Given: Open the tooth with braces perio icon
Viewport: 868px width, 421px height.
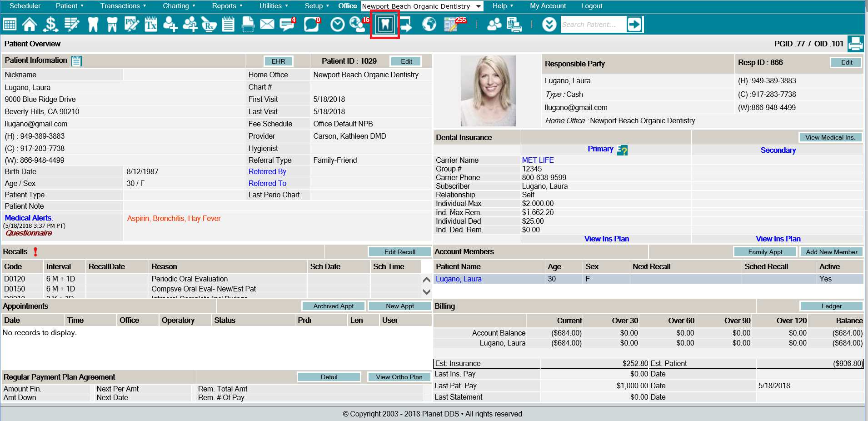Looking at the screenshot, I should (112, 24).
